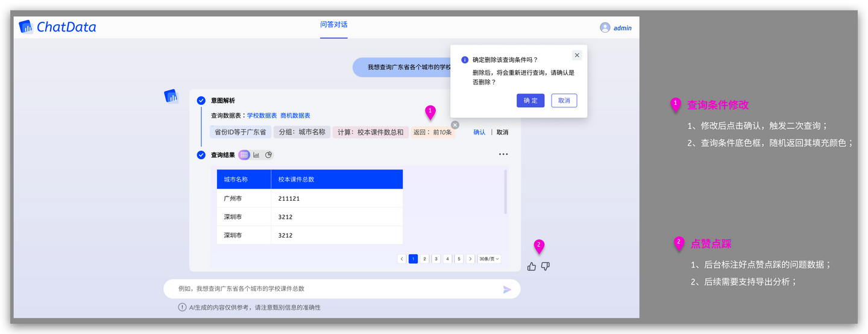Open the 学校数据表 link
Viewport: 868px width, 334px height.
pyautogui.click(x=262, y=115)
